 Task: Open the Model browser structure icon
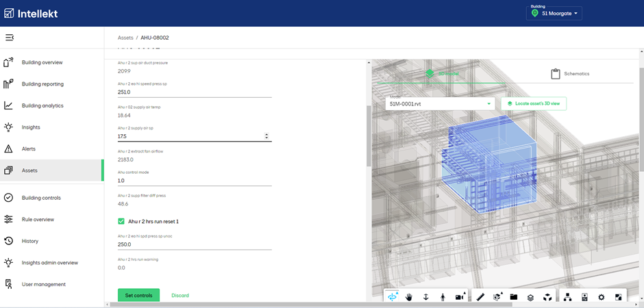point(569,297)
